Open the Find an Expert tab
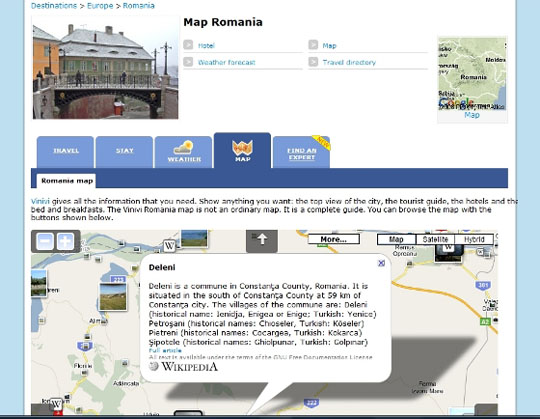540x419 pixels. [301, 152]
